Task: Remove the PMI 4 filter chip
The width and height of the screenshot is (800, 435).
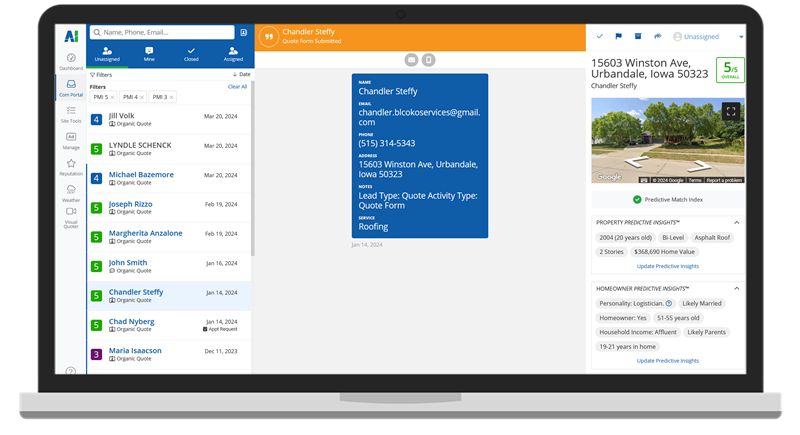Action: click(142, 97)
